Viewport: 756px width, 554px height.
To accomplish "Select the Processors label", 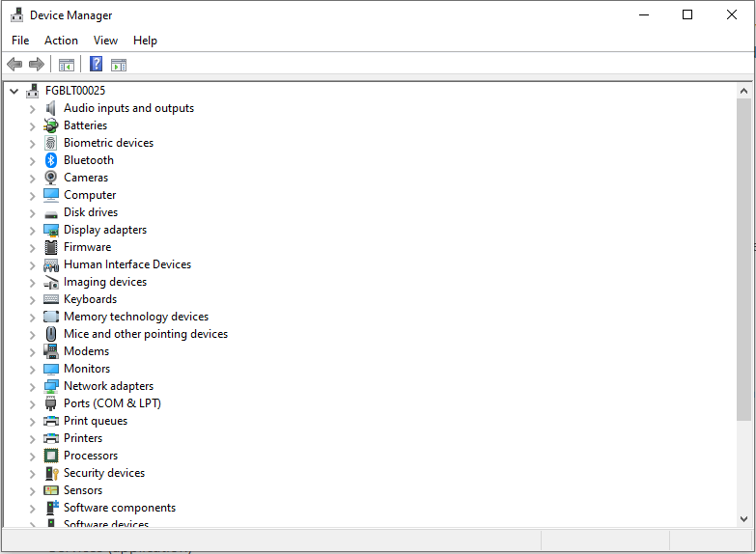I will pos(91,456).
